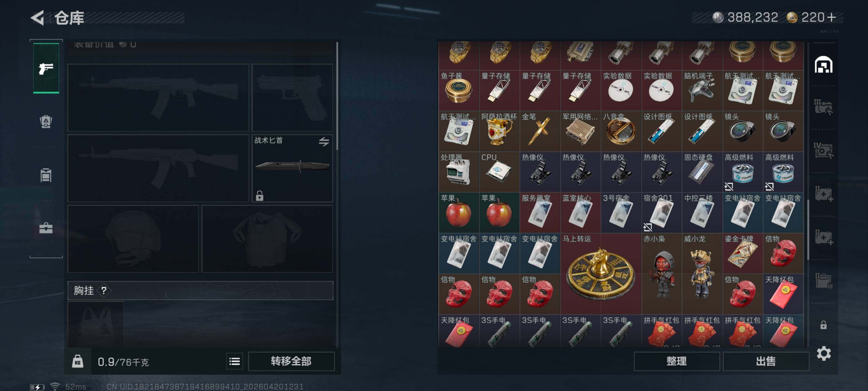Open the list view icon beside 转移全部
The image size is (868, 391).
[x=235, y=362]
